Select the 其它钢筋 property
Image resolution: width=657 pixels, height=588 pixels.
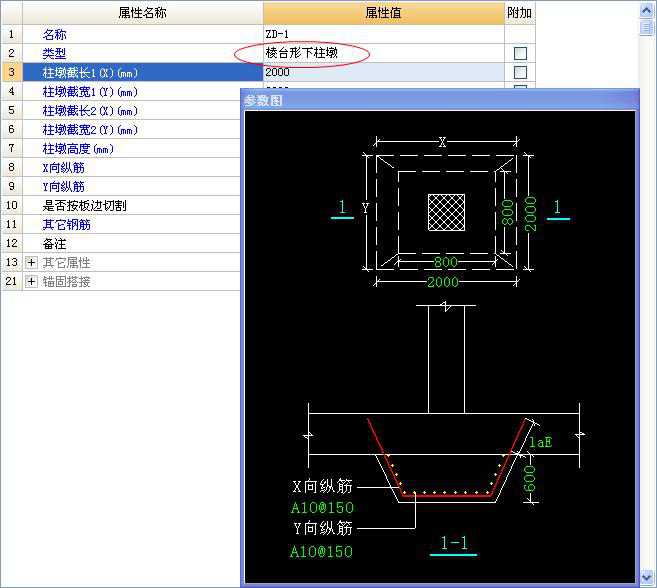tap(132, 224)
